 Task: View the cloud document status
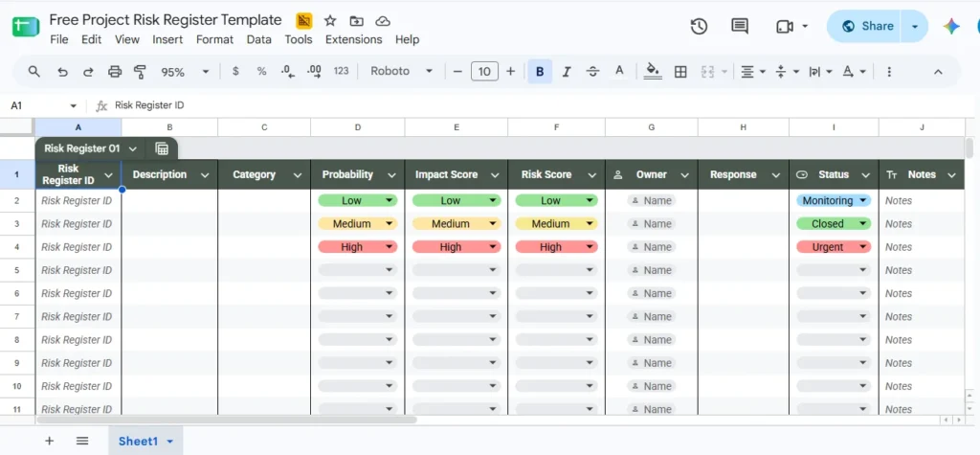(x=383, y=21)
